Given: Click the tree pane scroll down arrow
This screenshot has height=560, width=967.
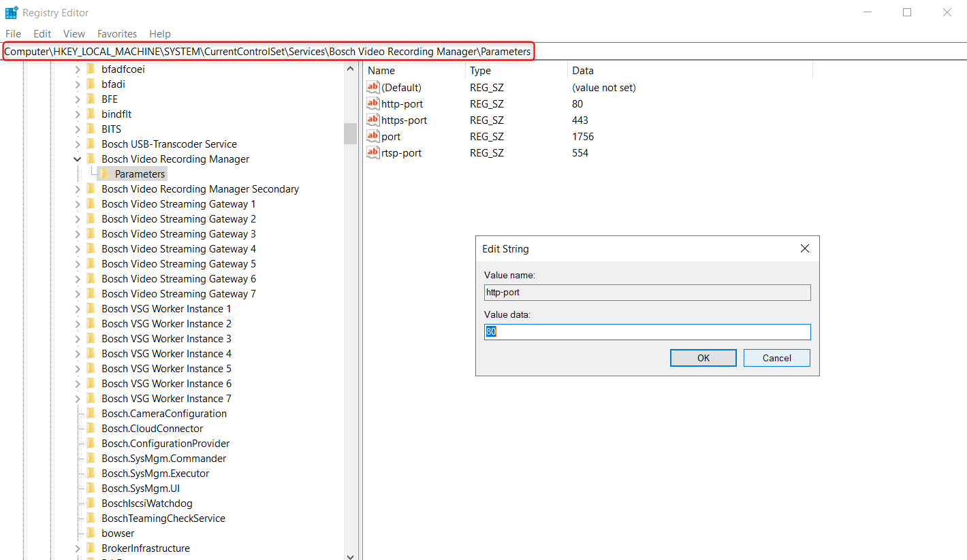Looking at the screenshot, I should (x=351, y=556).
